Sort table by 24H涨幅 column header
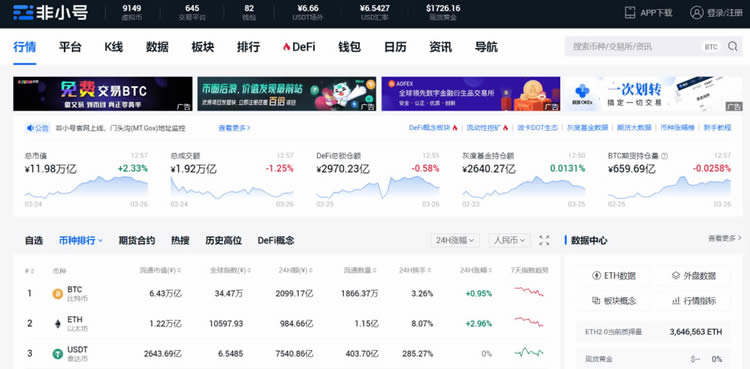This screenshot has height=369, width=750. coord(475,270)
